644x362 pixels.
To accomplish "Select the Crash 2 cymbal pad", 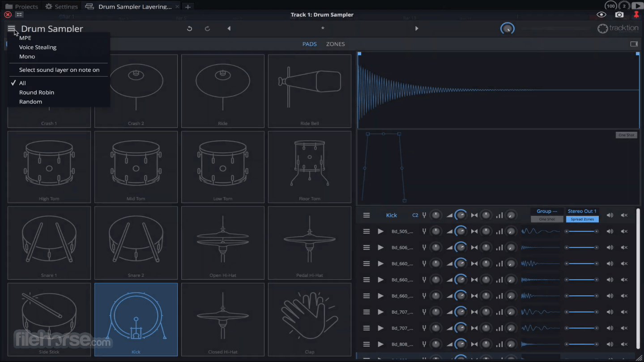I will coord(136,91).
